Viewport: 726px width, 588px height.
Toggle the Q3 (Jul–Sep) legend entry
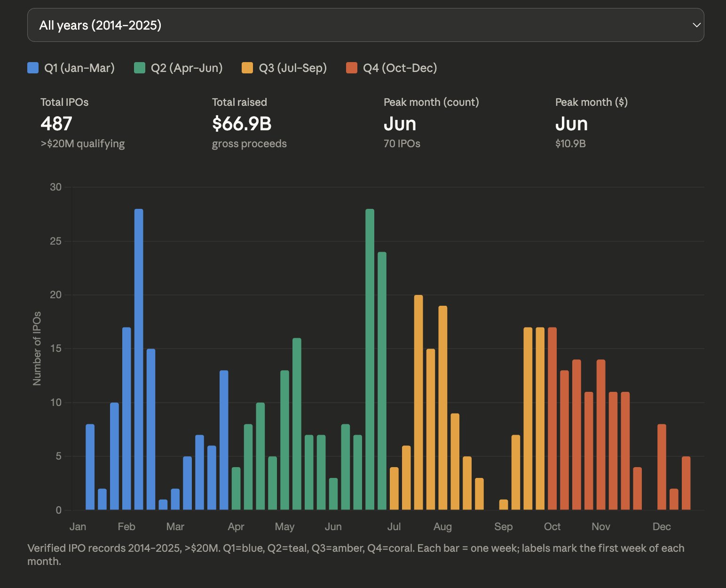click(293, 68)
